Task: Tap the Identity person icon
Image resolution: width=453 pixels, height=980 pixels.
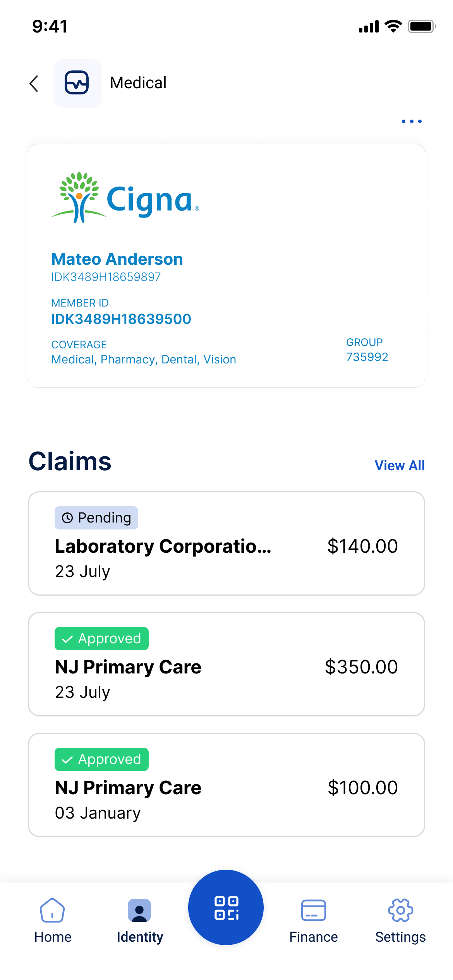Action: [139, 910]
